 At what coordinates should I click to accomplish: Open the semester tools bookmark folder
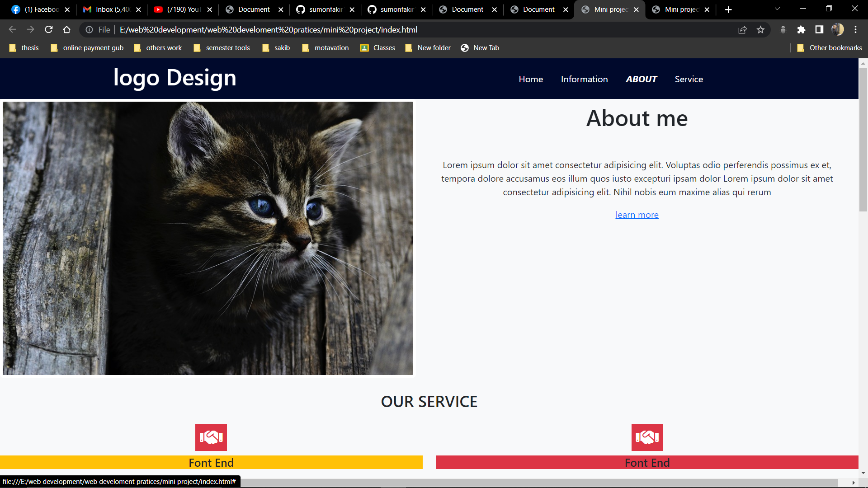tap(222, 48)
